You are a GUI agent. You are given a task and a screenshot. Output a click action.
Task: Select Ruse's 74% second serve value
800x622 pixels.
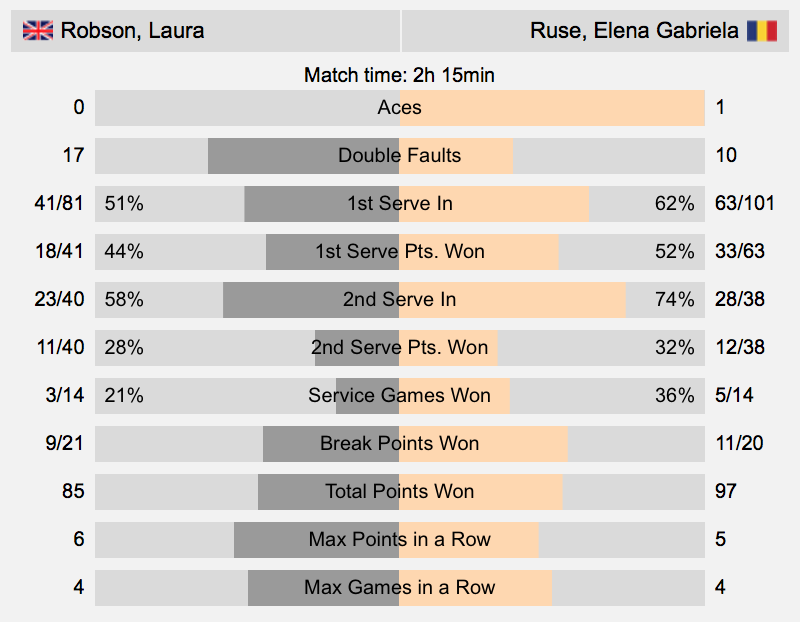(674, 300)
